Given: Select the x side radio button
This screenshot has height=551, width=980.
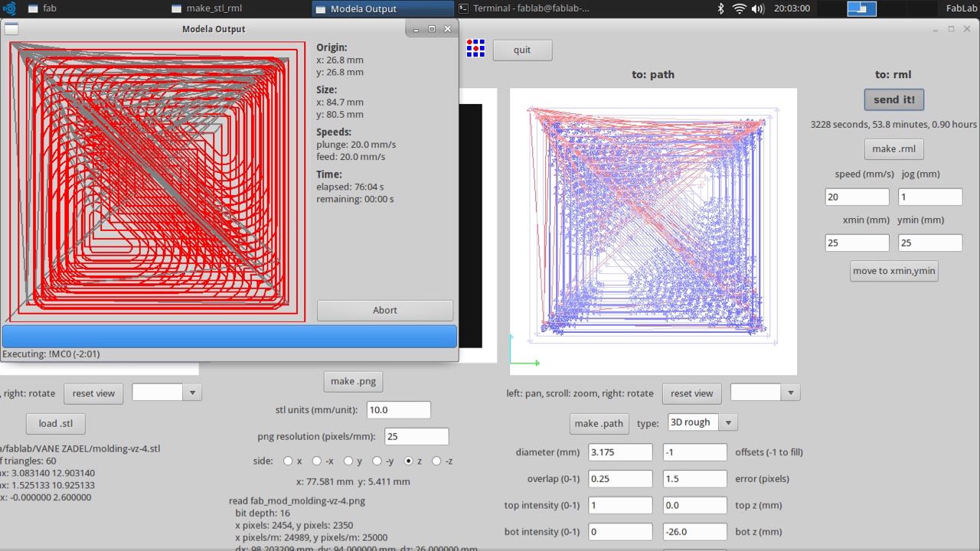Looking at the screenshot, I should click(x=288, y=461).
